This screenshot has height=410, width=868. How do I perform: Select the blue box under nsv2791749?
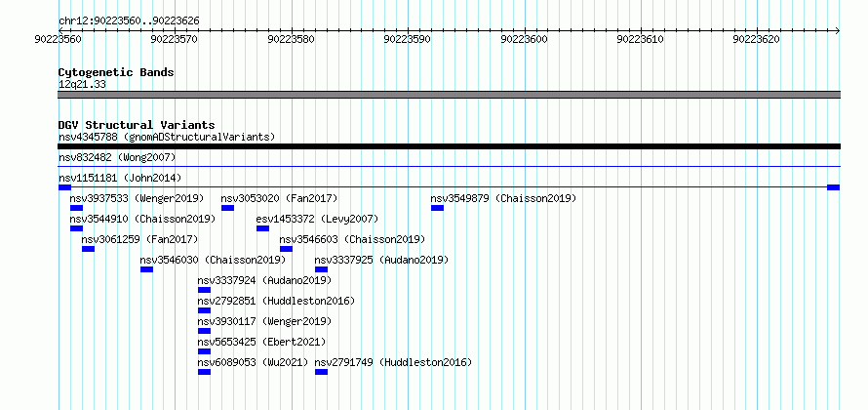tap(321, 372)
